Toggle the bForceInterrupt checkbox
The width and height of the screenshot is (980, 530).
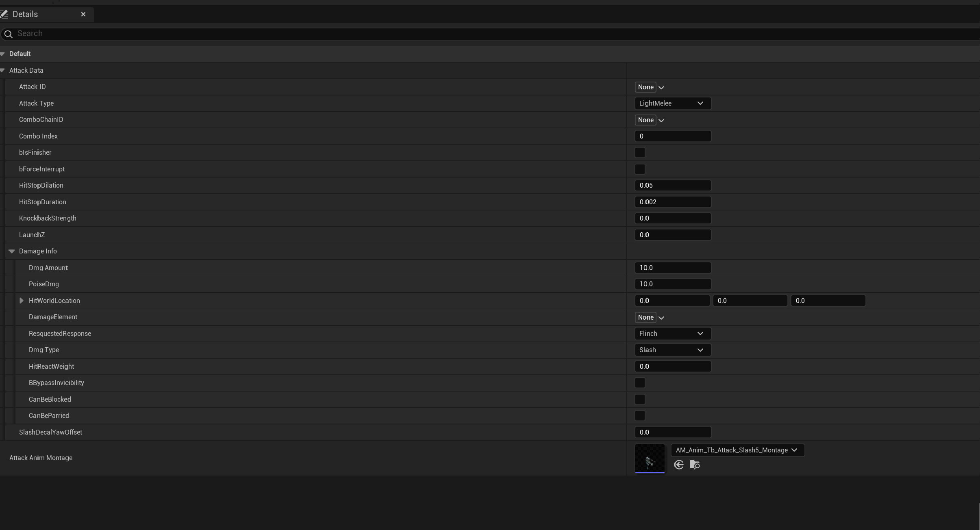pyautogui.click(x=639, y=169)
